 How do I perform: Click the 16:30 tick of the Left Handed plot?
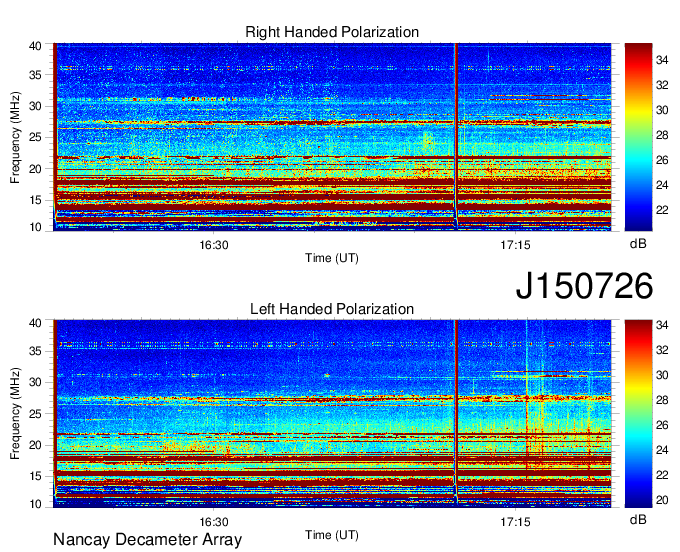pyautogui.click(x=214, y=522)
